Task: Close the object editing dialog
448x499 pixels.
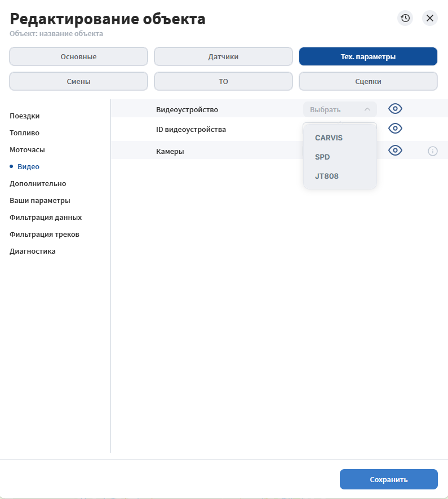Action: click(x=430, y=18)
